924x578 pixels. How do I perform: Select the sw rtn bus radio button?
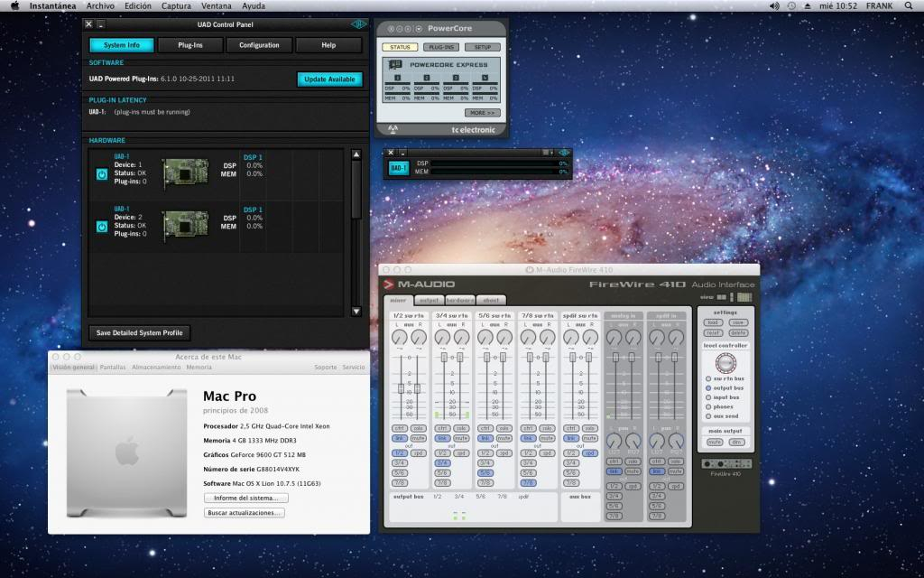pos(707,378)
